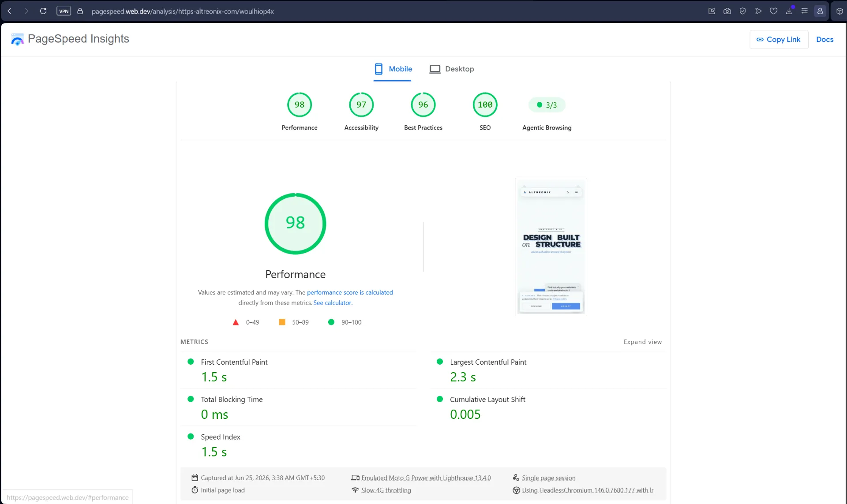
Task: Click the browser forward arrow
Action: pos(26,11)
